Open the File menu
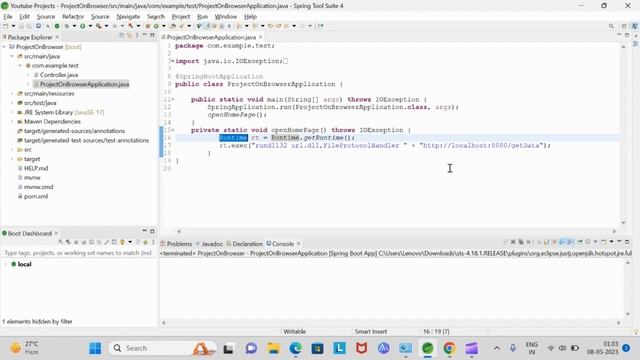This screenshot has width=640, height=360. coord(8,17)
